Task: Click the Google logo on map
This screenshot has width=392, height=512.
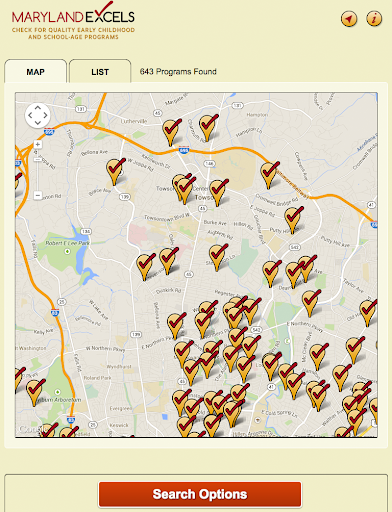Action: pos(30,429)
